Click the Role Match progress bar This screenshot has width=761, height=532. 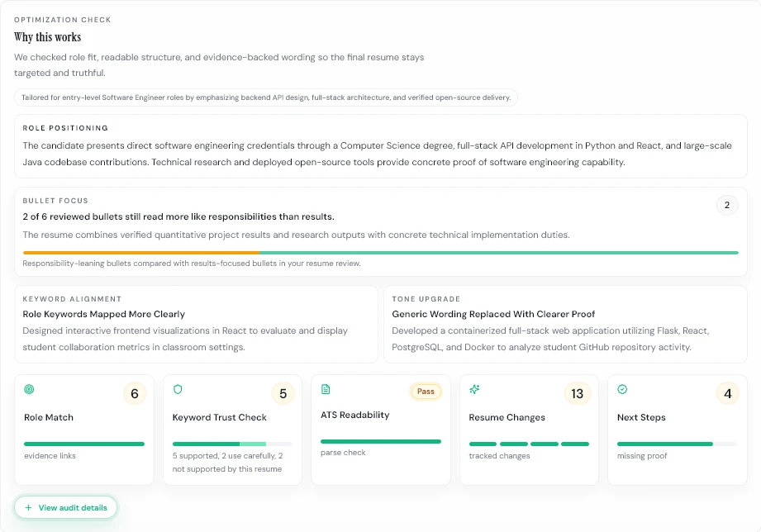click(x=84, y=444)
